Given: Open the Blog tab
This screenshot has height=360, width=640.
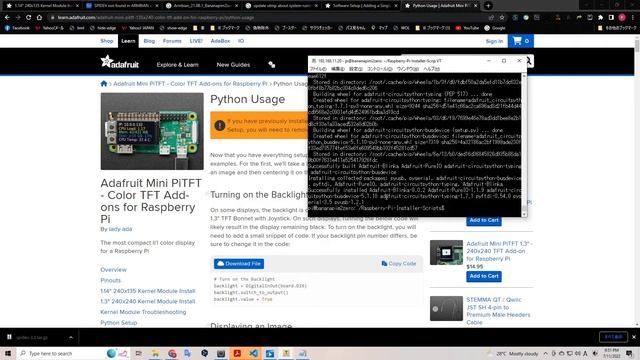Looking at the screenshot, I should click(149, 41).
